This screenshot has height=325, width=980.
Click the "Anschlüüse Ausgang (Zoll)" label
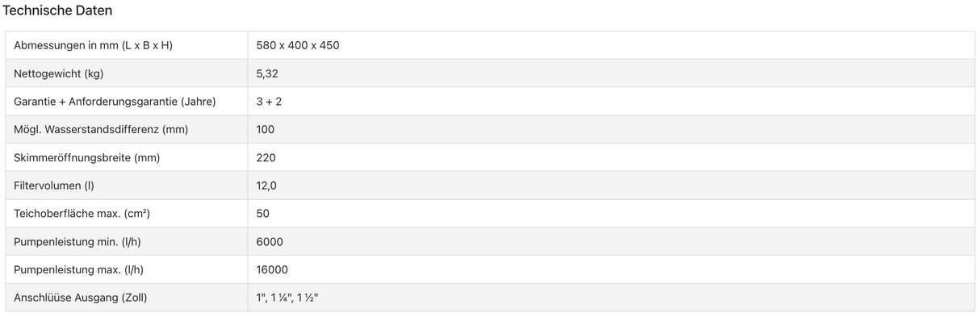click(x=81, y=298)
